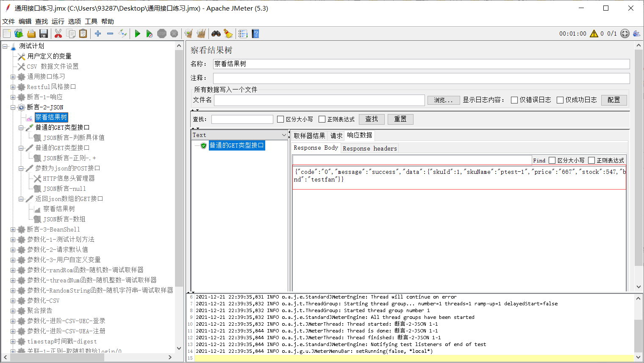Screen dimensions: 644x363
Task: Click the 浏览... button
Action: tap(443, 100)
